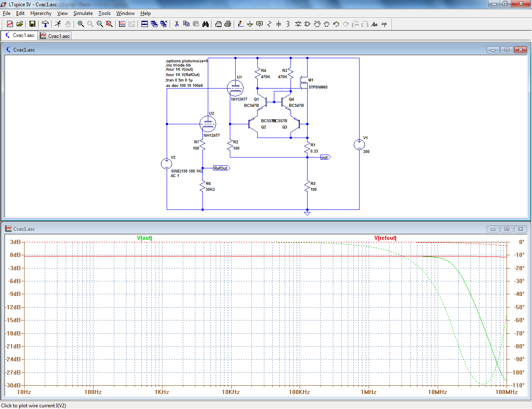The width and height of the screenshot is (532, 409).
Task: Place a capacitor
Action: point(279,24)
